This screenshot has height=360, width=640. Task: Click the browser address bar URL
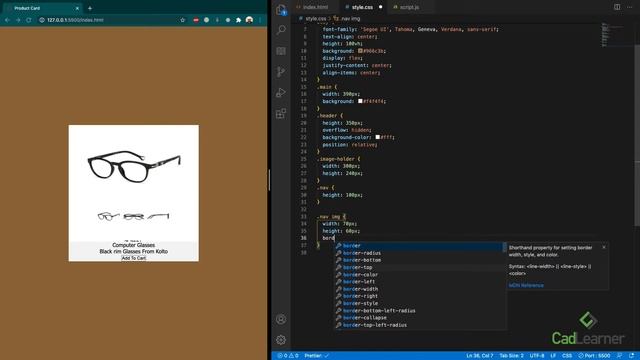tap(75, 20)
